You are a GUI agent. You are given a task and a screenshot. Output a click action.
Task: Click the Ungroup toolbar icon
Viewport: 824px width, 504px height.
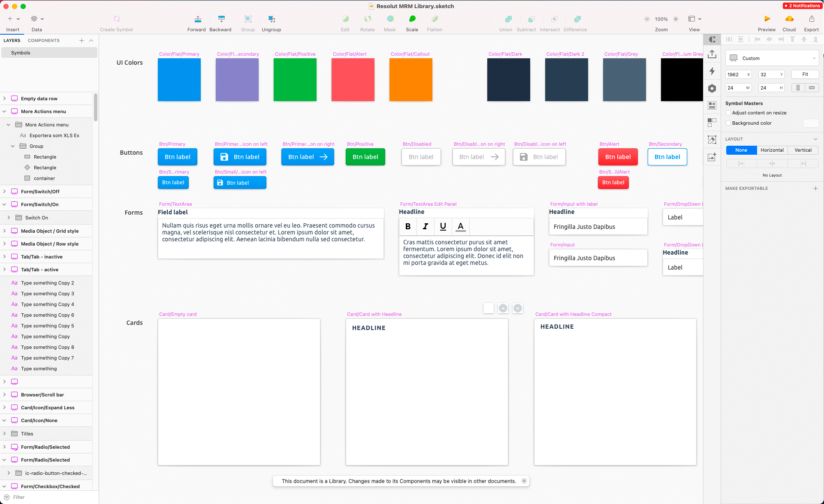click(x=272, y=19)
